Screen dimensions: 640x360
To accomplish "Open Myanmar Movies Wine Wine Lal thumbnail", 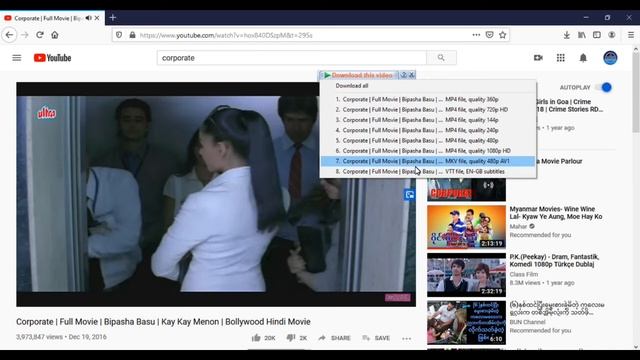I will (x=466, y=227).
